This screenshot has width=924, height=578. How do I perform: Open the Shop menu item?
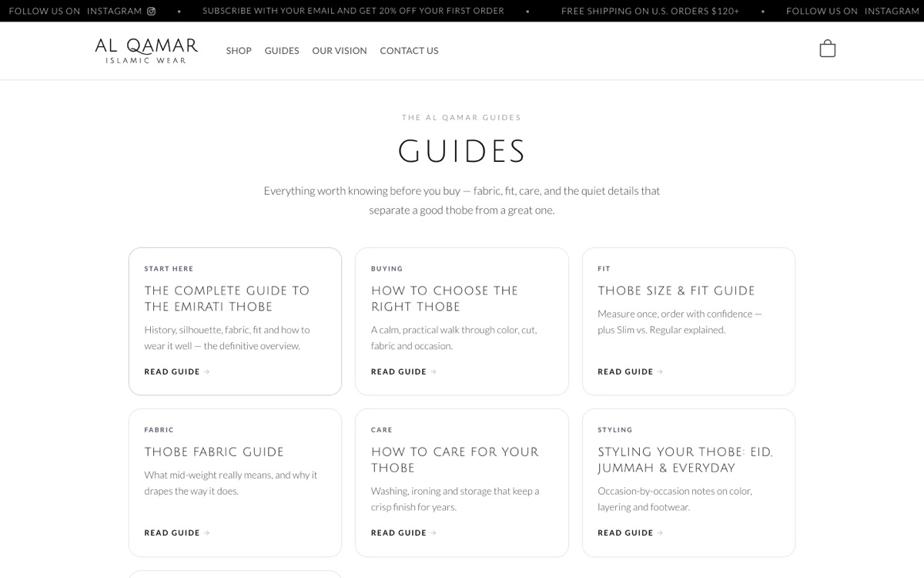pyautogui.click(x=239, y=51)
